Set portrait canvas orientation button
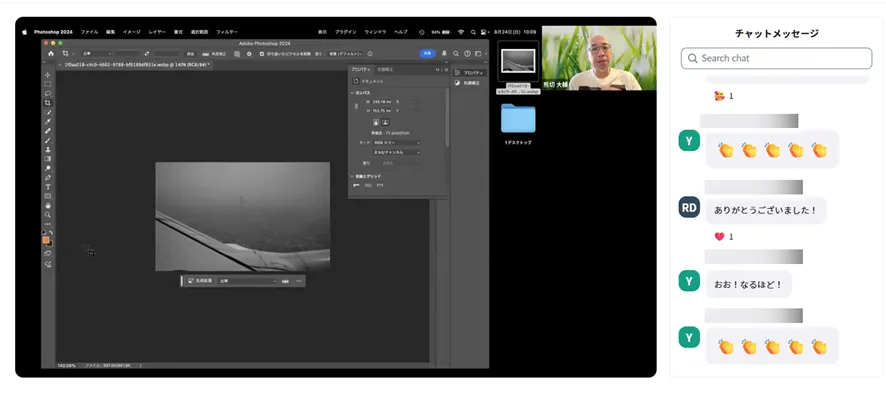The image size is (886, 393). [375, 122]
